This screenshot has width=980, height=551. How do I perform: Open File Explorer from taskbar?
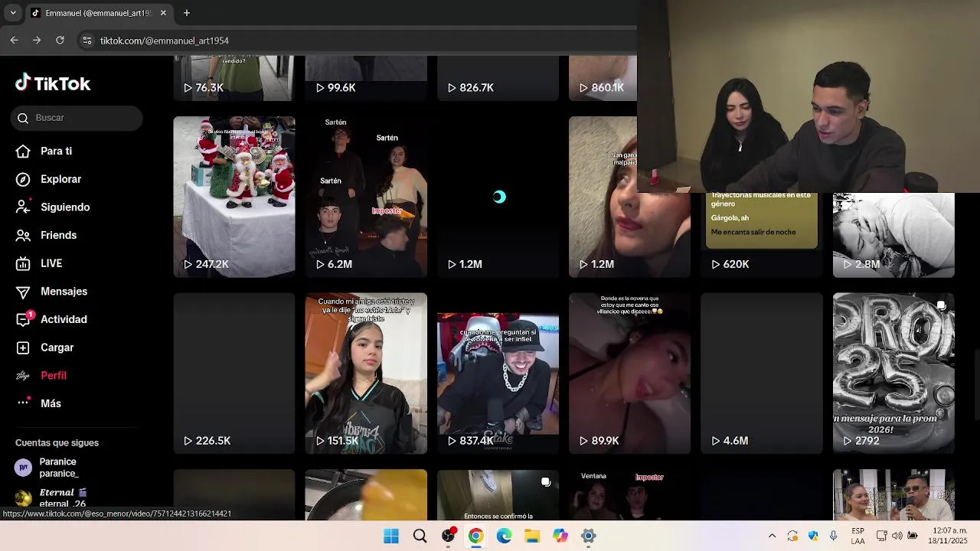(532, 536)
